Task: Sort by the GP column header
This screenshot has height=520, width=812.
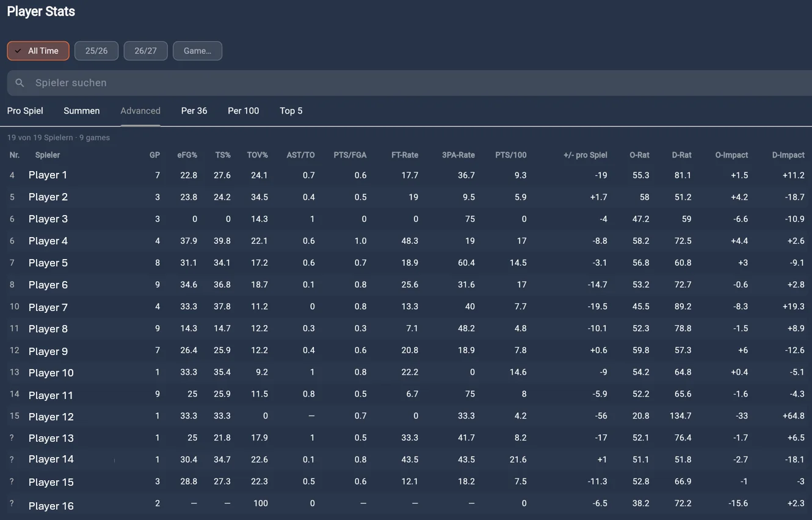Action: [x=154, y=155]
